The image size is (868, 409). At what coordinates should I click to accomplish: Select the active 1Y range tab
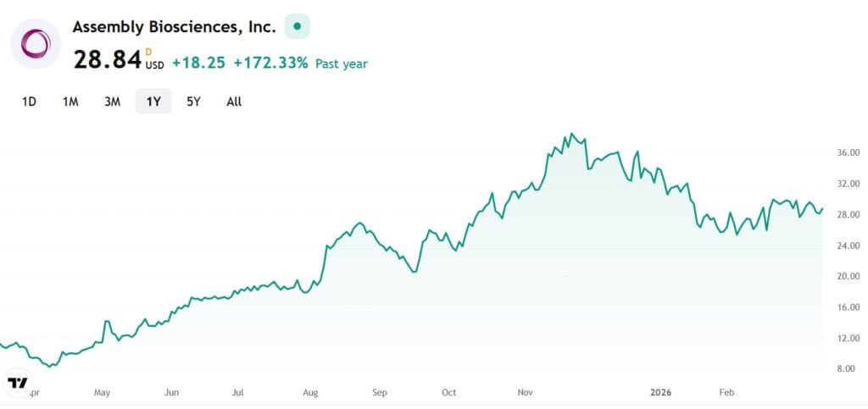pyautogui.click(x=153, y=102)
